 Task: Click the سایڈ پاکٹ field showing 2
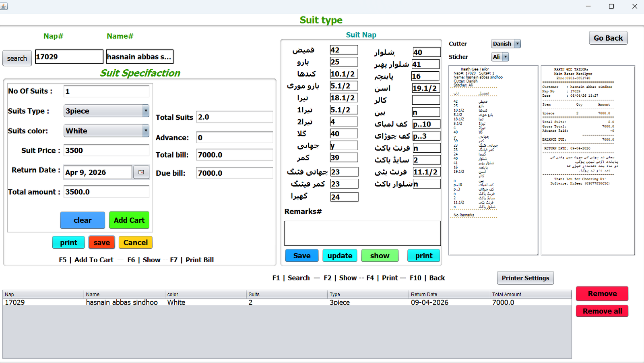(x=427, y=160)
